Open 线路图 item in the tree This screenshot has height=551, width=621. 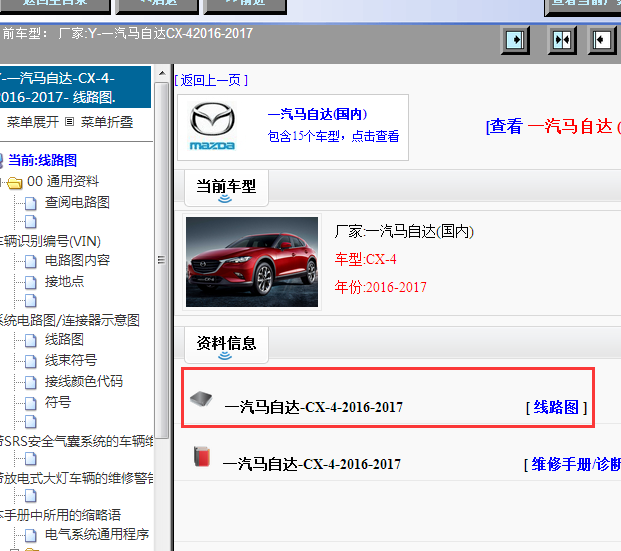65,339
